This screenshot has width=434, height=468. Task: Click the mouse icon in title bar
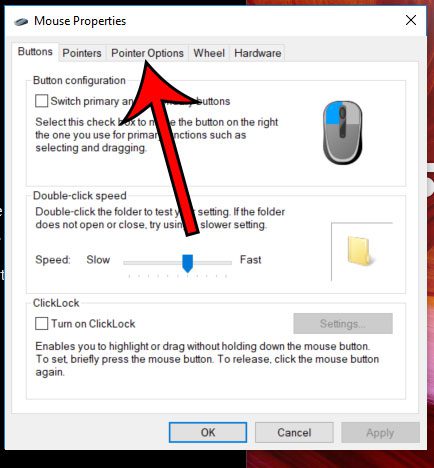pyautogui.click(x=21, y=22)
